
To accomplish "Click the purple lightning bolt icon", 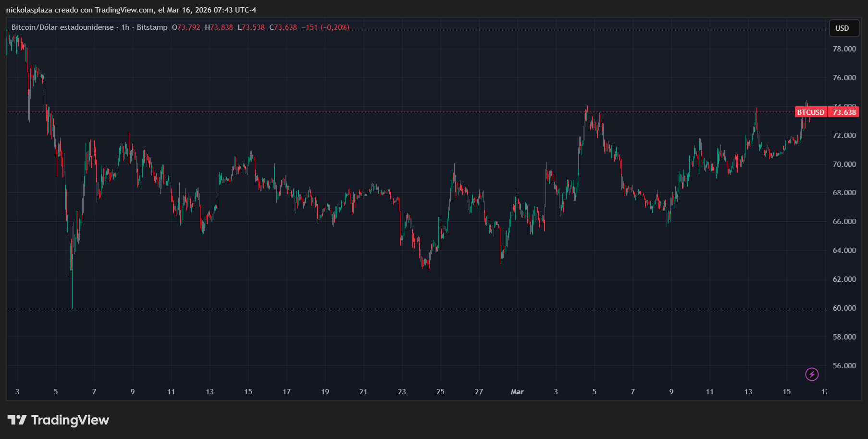I will 812,374.
